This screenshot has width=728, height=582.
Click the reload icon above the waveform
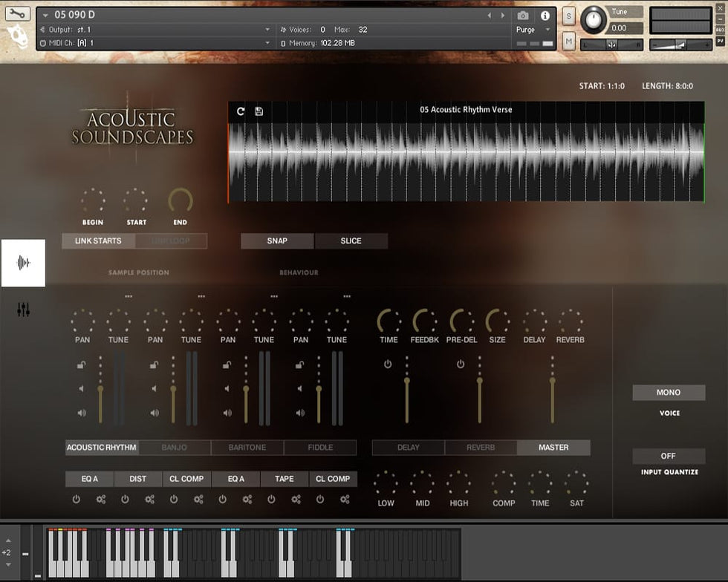[x=241, y=111]
